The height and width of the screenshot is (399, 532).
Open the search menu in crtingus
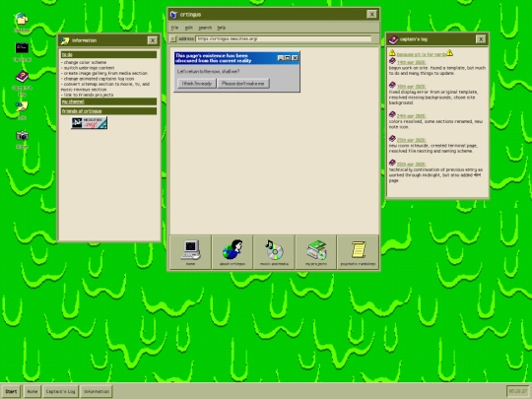click(x=205, y=28)
